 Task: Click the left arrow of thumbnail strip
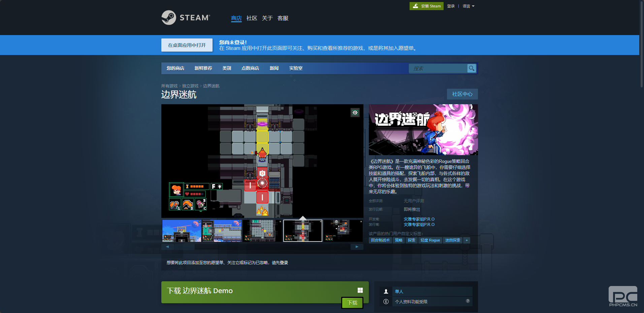tap(167, 247)
